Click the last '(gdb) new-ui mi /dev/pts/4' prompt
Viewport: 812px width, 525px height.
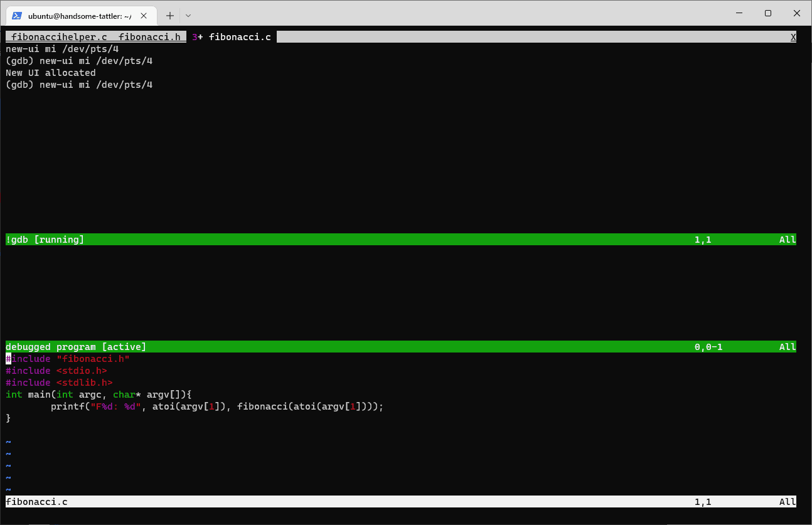pos(79,85)
